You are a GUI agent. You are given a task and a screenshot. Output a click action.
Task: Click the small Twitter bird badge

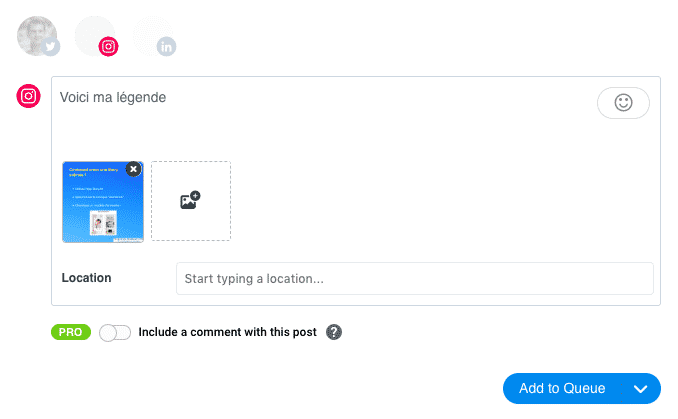tap(51, 47)
